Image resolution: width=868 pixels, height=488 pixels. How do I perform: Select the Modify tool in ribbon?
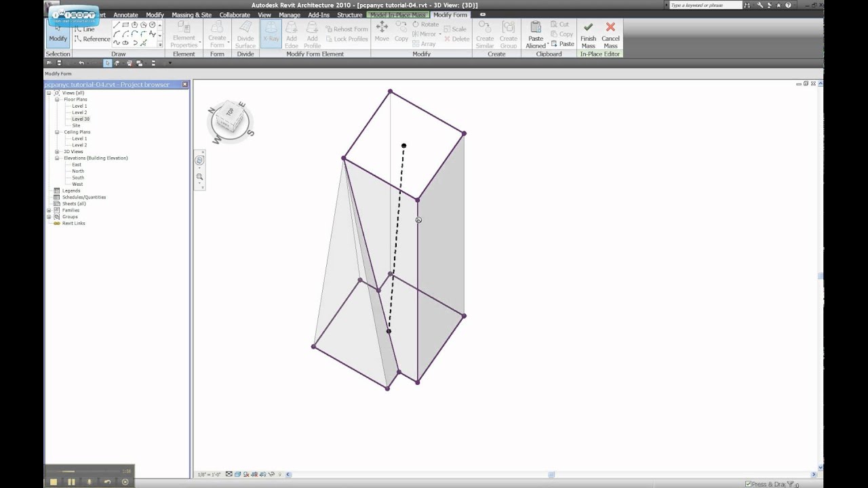point(58,33)
